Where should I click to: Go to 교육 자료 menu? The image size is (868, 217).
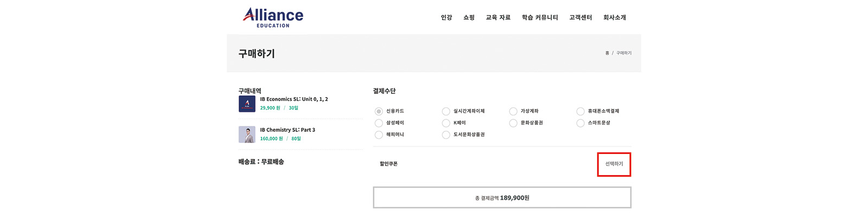pyautogui.click(x=498, y=17)
